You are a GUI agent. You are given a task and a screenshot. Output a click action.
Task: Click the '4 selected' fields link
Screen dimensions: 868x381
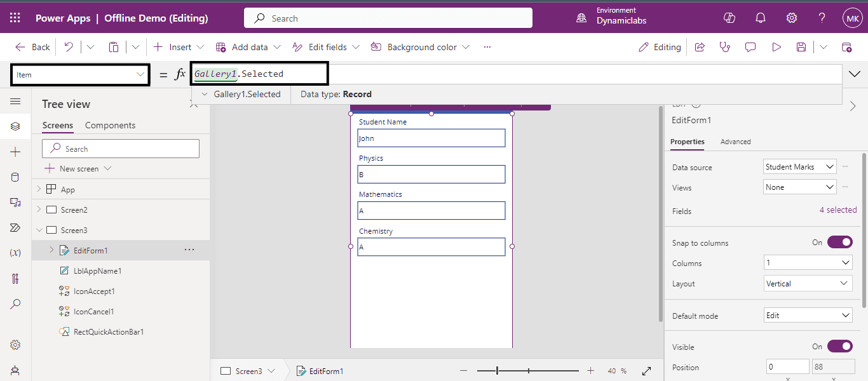pyautogui.click(x=837, y=210)
